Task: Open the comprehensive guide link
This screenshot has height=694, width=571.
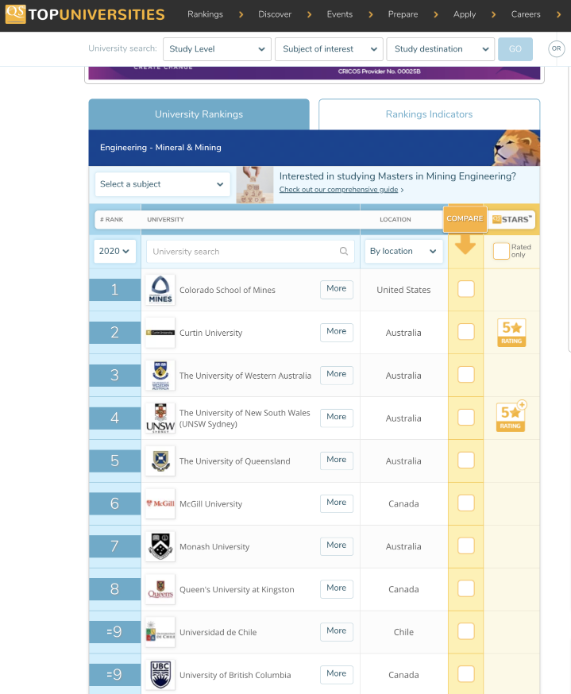Action: point(339,189)
